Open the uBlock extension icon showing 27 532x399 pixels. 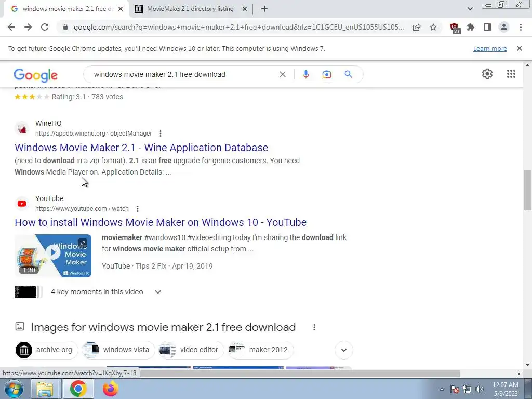tap(455, 28)
